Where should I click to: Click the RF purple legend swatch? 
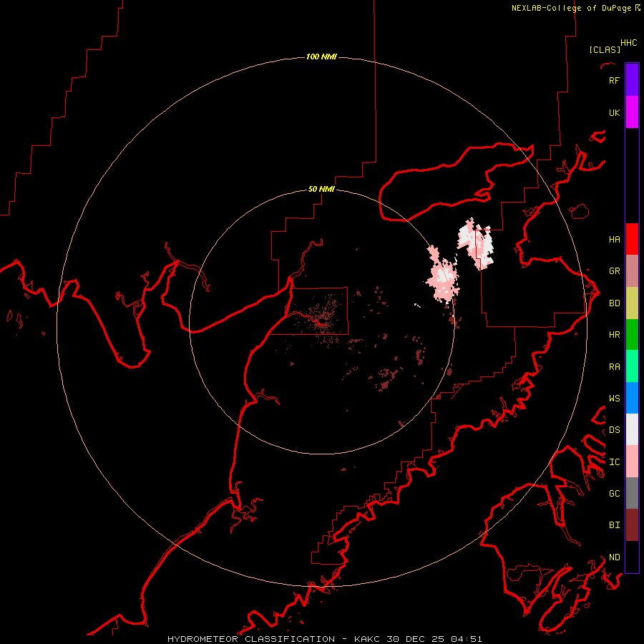coord(632,80)
